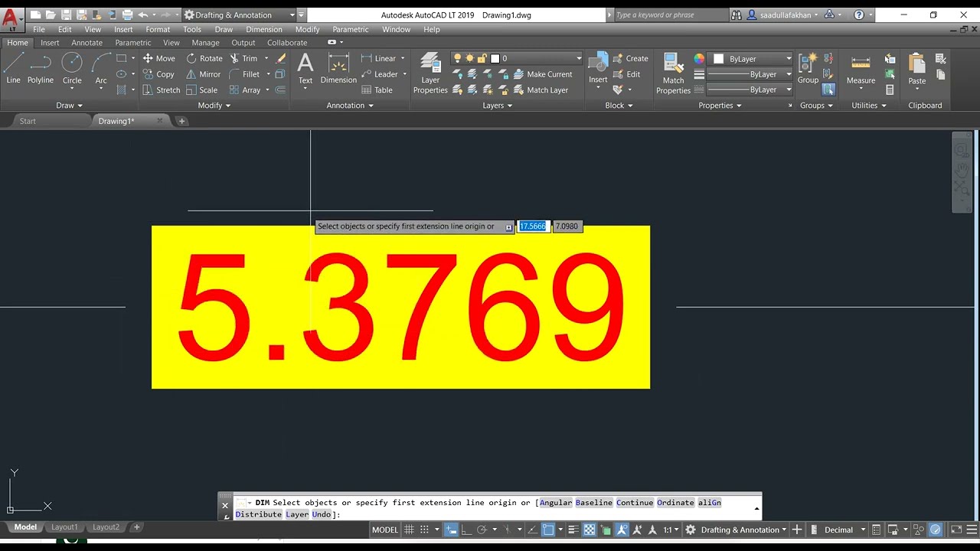Expand the Modify panel

(x=214, y=106)
